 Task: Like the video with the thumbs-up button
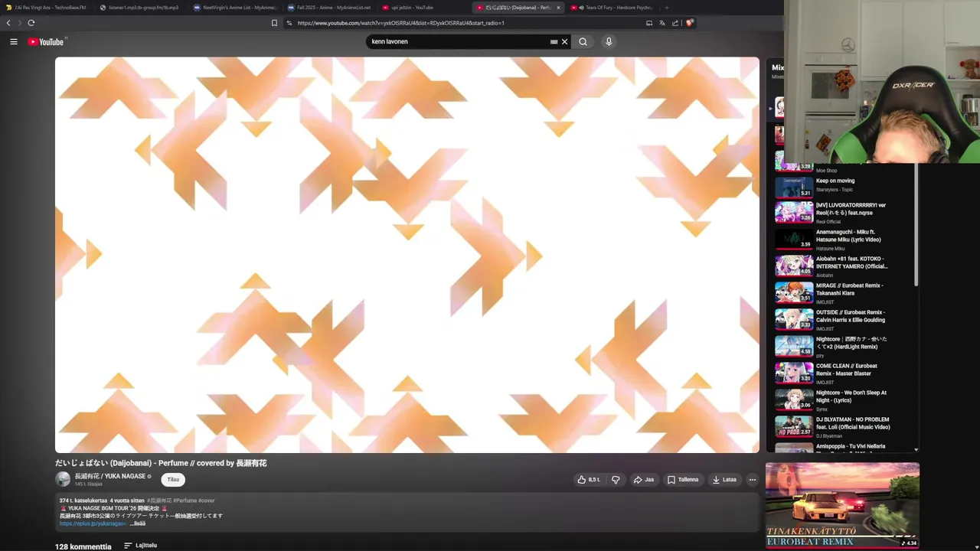coord(589,480)
